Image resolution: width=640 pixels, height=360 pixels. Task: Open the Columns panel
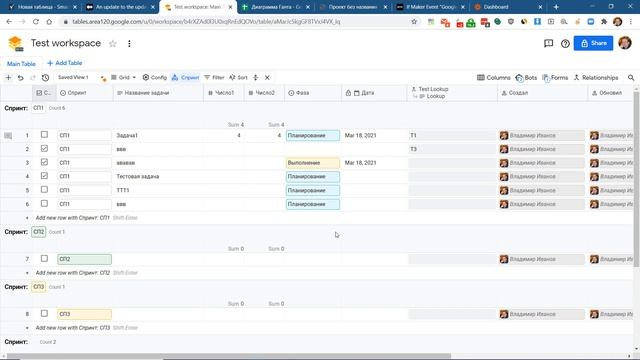tap(493, 78)
